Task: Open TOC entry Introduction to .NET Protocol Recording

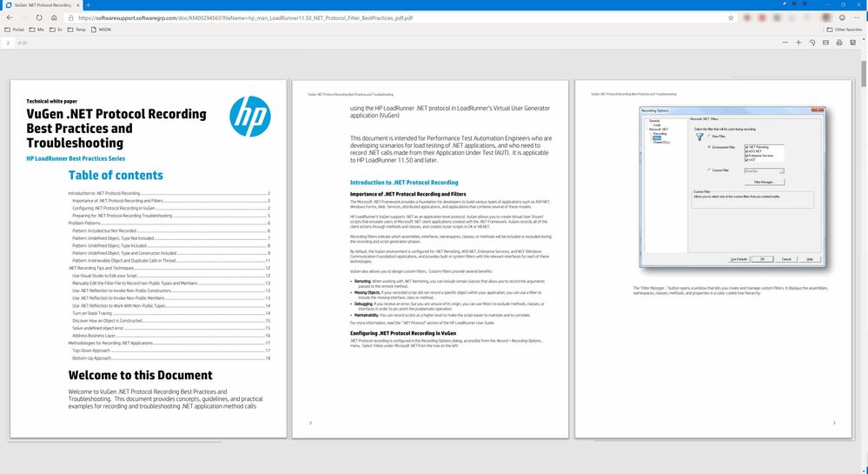Action: point(169,193)
